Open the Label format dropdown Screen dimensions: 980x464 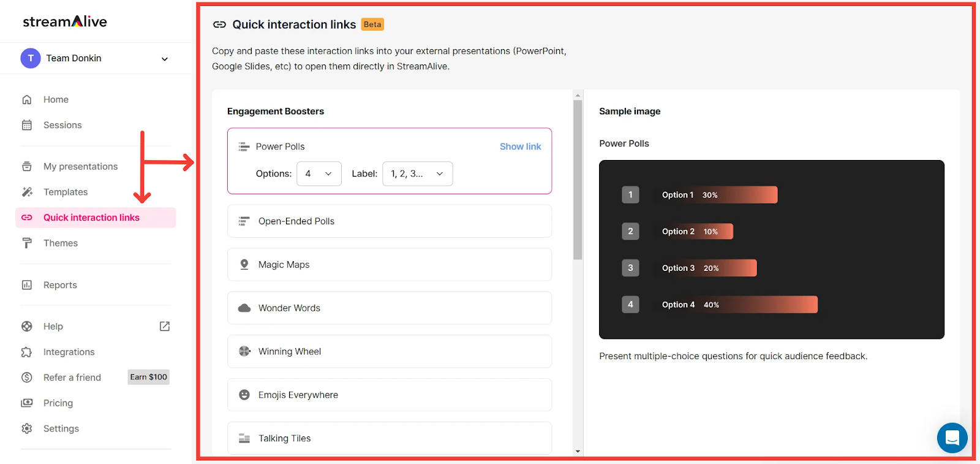[418, 174]
